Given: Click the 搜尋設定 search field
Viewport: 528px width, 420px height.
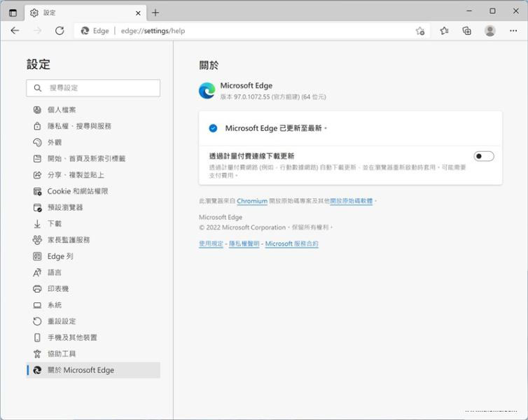Looking at the screenshot, I should 98,87.
